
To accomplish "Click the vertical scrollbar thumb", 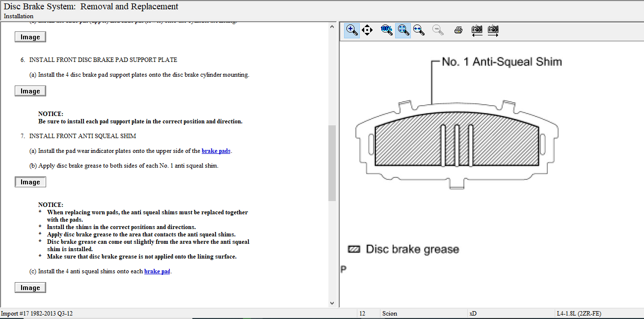I will click(332, 162).
